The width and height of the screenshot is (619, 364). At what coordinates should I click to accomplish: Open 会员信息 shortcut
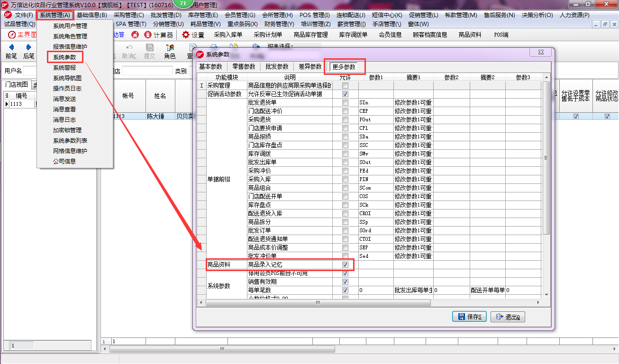390,35
